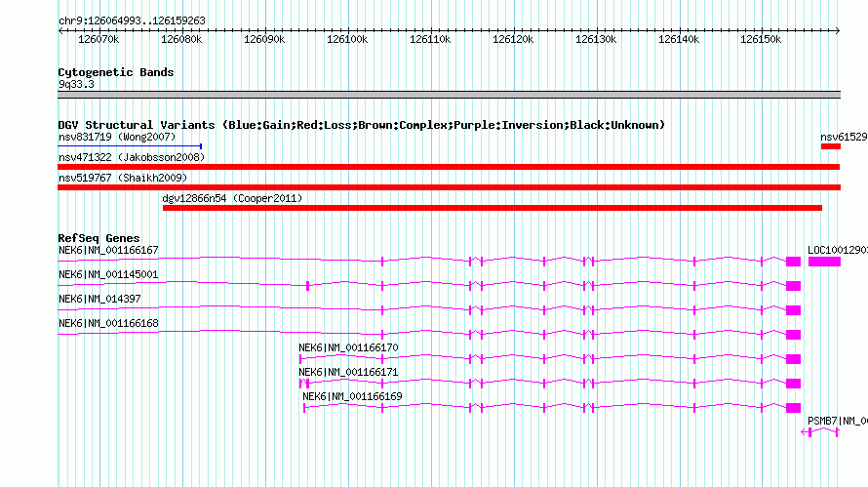Viewport: 868px width, 487px height.
Task: Select the PSMB7 transcript label
Action: [x=838, y=421]
